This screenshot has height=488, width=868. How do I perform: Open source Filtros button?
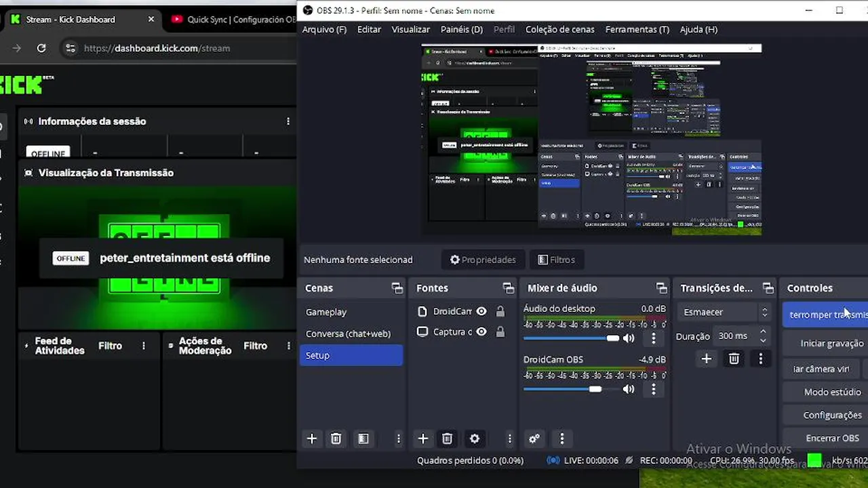[x=556, y=260]
